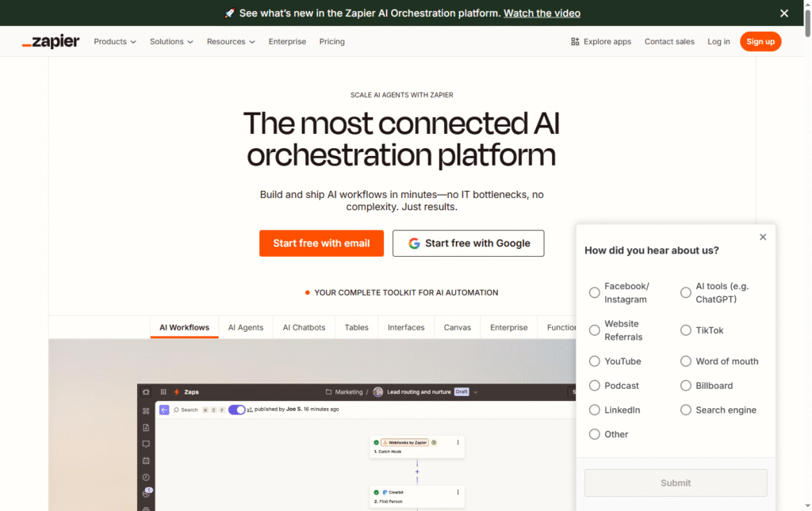The width and height of the screenshot is (812, 511).
Task: Select Word of mouth radio option
Action: [x=686, y=361]
